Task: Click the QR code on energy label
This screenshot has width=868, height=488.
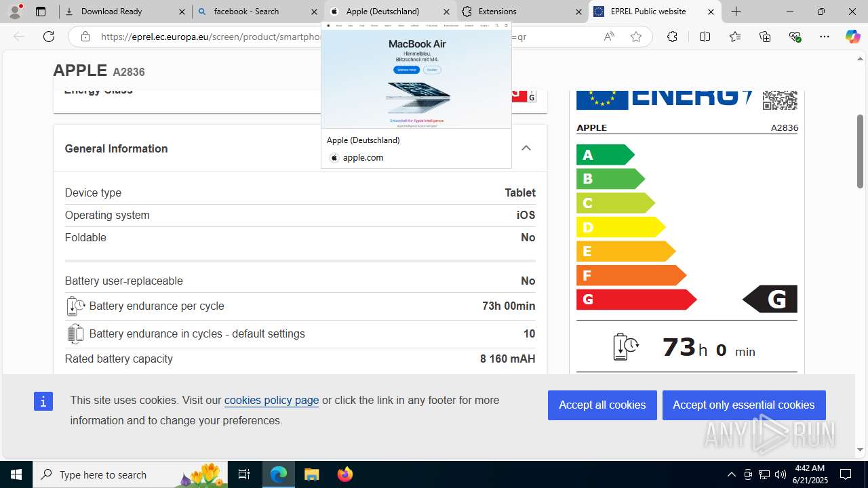Action: point(780,99)
